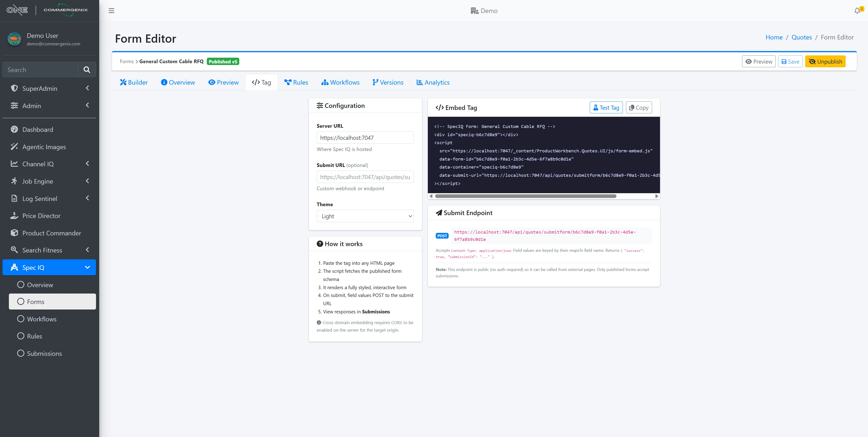
Task: Click the Test Tag button
Action: click(x=606, y=108)
